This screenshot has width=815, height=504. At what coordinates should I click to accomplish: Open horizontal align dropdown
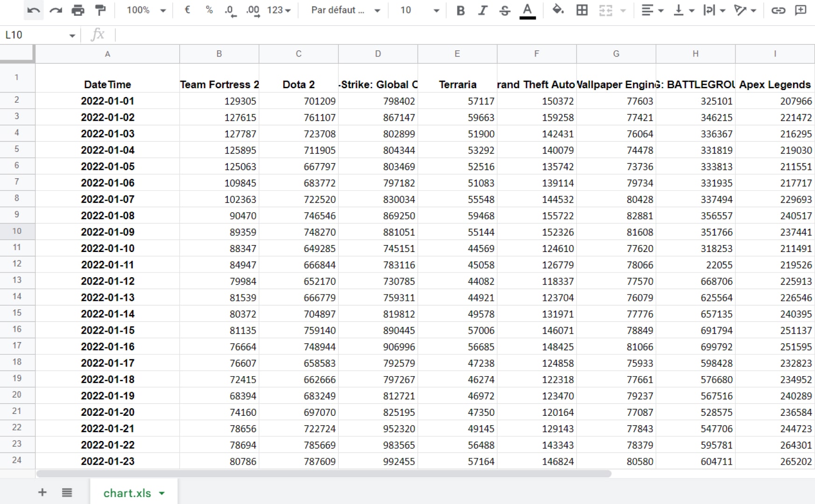click(x=653, y=10)
